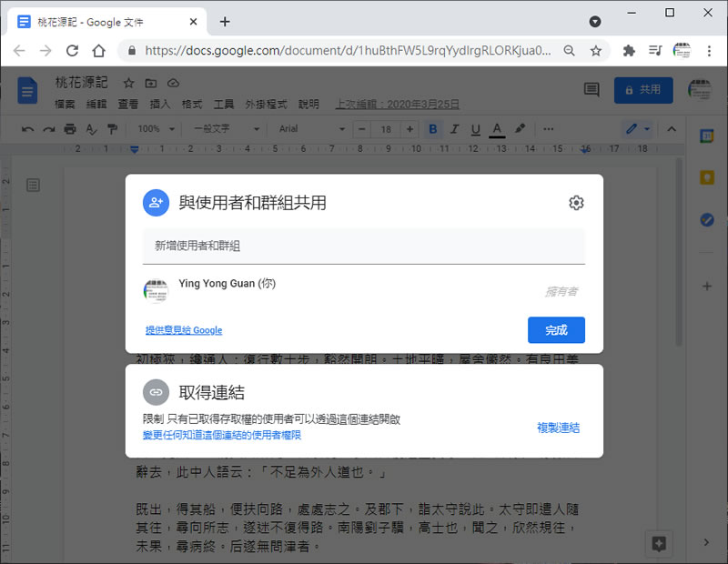728x564 pixels.
Task: Decrease font size with minus button
Action: click(362, 129)
